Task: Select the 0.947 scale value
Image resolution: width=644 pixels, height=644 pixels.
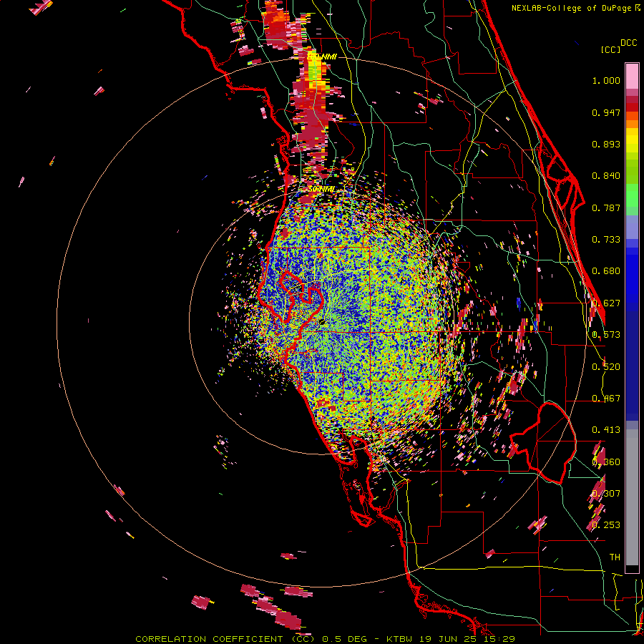Action: (606, 112)
